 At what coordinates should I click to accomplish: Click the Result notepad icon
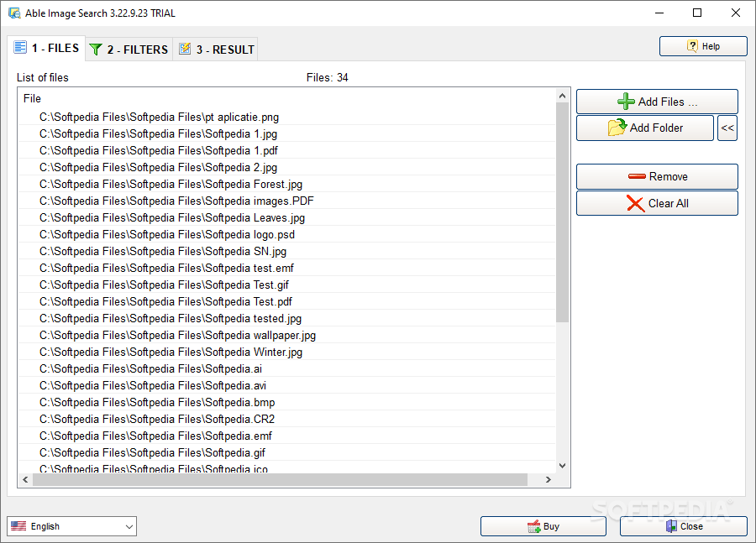pos(185,49)
